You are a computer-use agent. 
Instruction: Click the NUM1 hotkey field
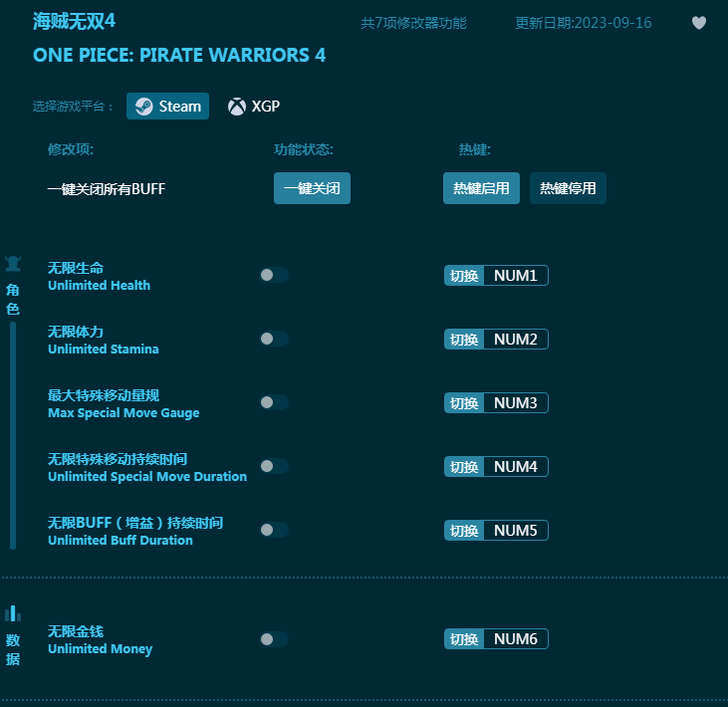(516, 275)
